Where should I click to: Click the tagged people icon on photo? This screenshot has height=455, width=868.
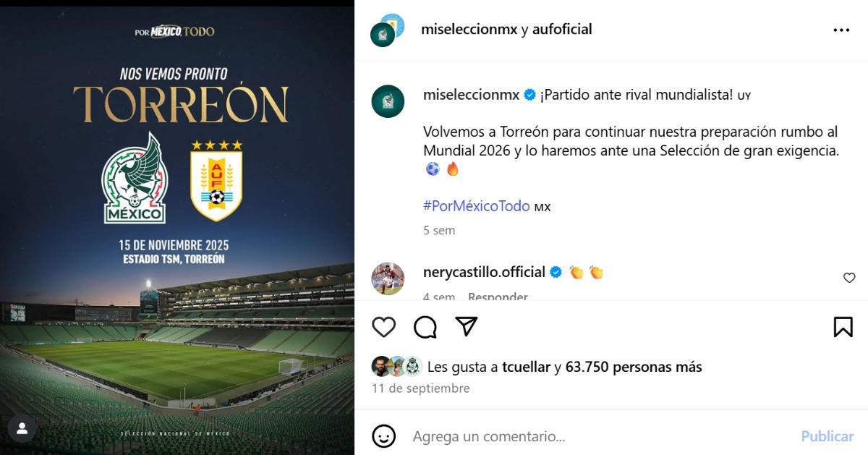[22, 428]
